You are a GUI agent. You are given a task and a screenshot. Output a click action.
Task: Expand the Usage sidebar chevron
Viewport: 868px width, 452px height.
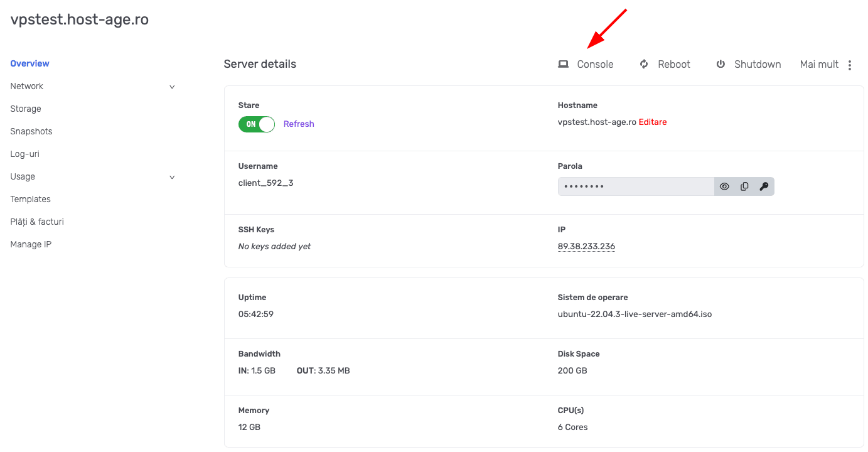click(x=172, y=177)
